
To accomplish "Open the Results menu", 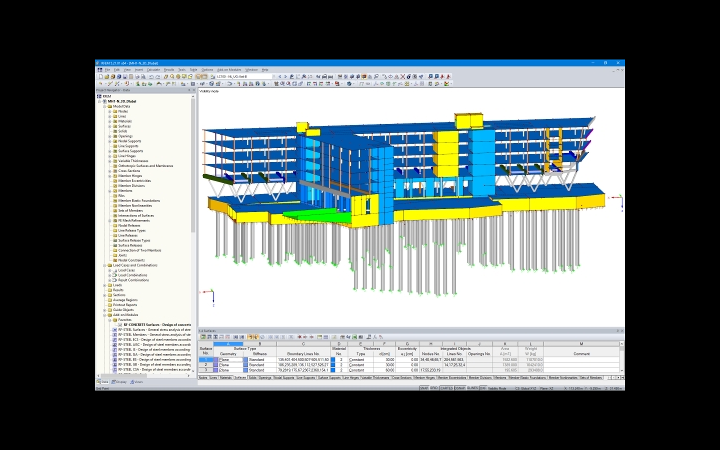I will click(169, 70).
